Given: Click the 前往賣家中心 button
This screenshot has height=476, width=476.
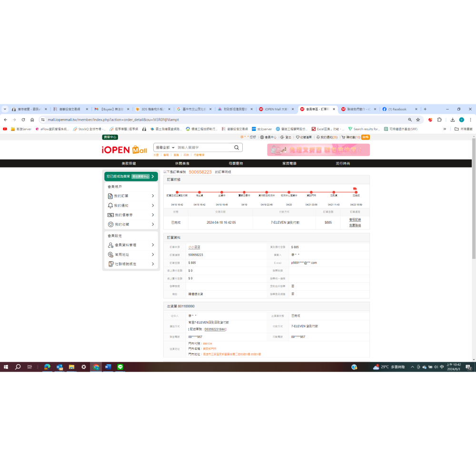Looking at the screenshot, I should tap(140, 177).
